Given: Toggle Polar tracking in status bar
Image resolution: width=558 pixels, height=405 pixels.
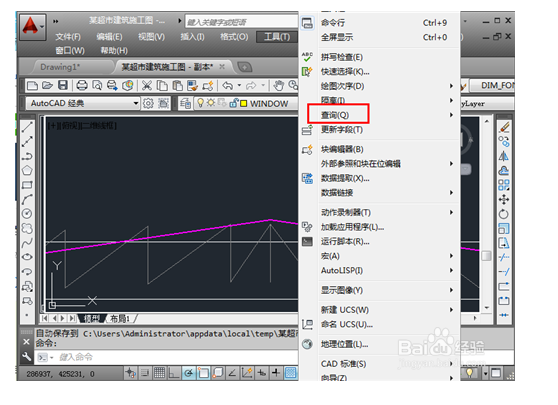Looking at the screenshot, I should tap(189, 373).
